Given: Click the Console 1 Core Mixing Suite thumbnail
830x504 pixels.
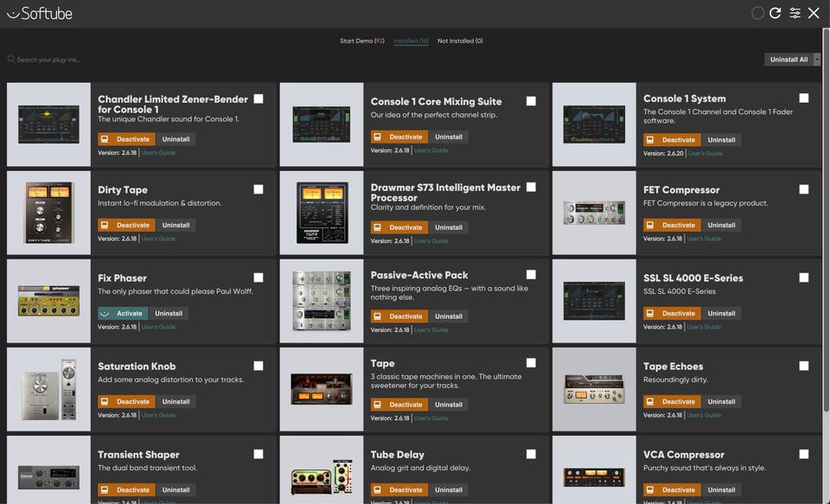Looking at the screenshot, I should (322, 124).
